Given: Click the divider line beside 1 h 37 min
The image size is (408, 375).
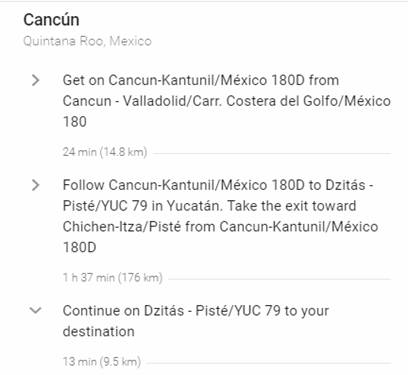Looking at the screenshot, I should pyautogui.click(x=279, y=279).
